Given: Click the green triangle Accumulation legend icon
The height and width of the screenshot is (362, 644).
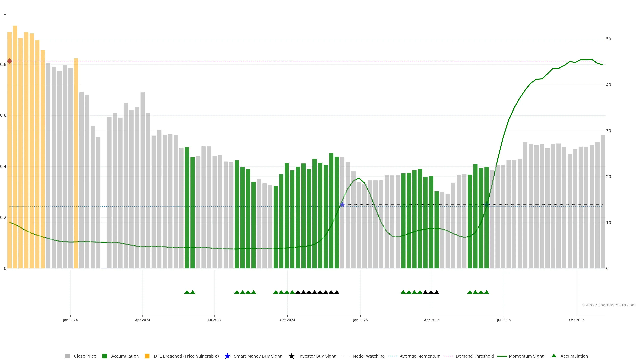Looking at the screenshot, I should point(554,356).
